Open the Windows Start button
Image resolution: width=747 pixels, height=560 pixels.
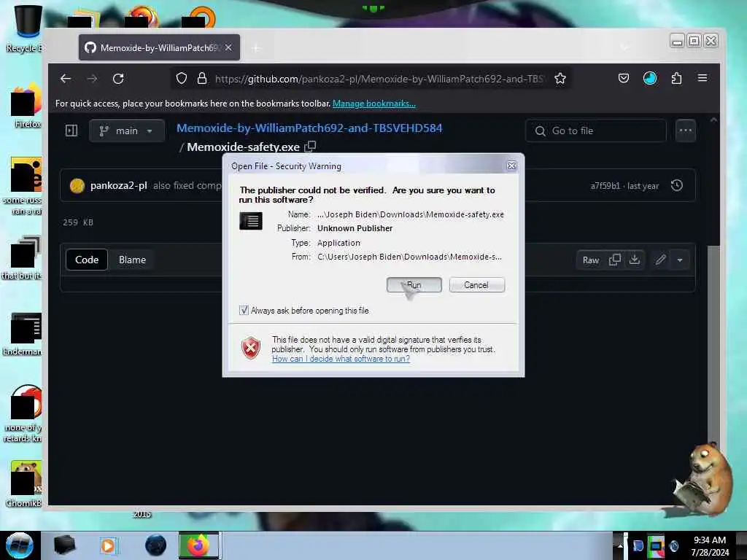tap(20, 545)
